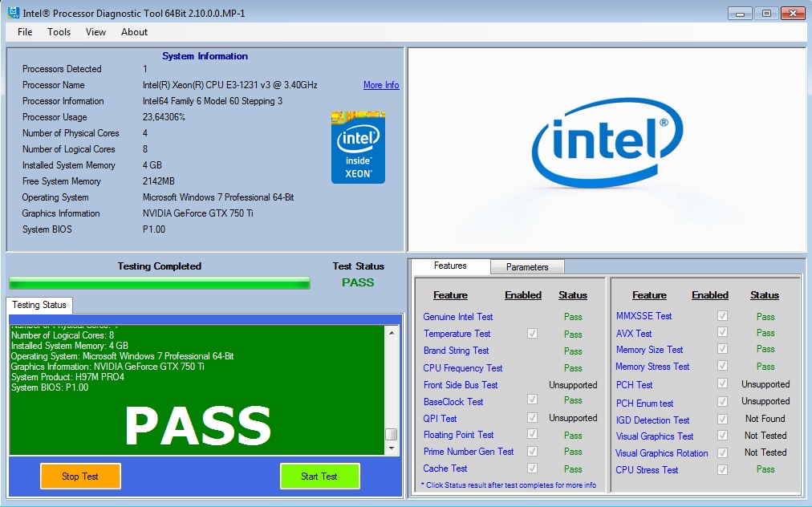
Task: Click the NVIDIA GeForce GTX 750 Ti value
Action: click(198, 213)
